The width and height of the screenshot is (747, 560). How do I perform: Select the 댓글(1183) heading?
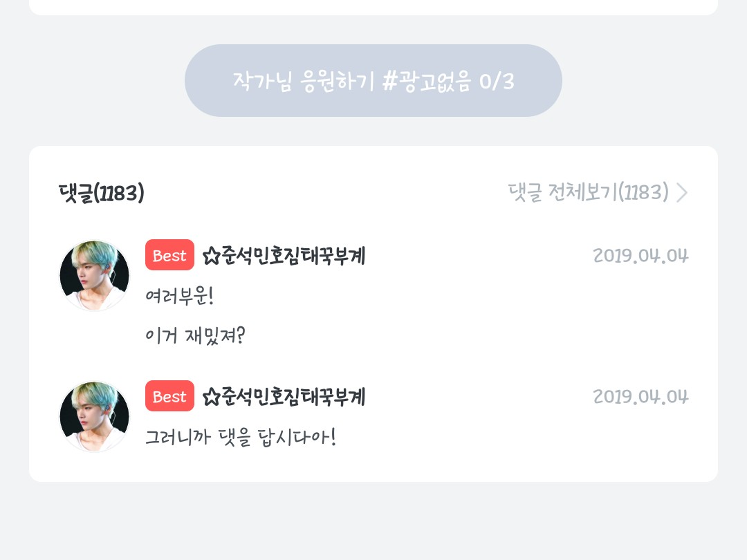pos(102,193)
